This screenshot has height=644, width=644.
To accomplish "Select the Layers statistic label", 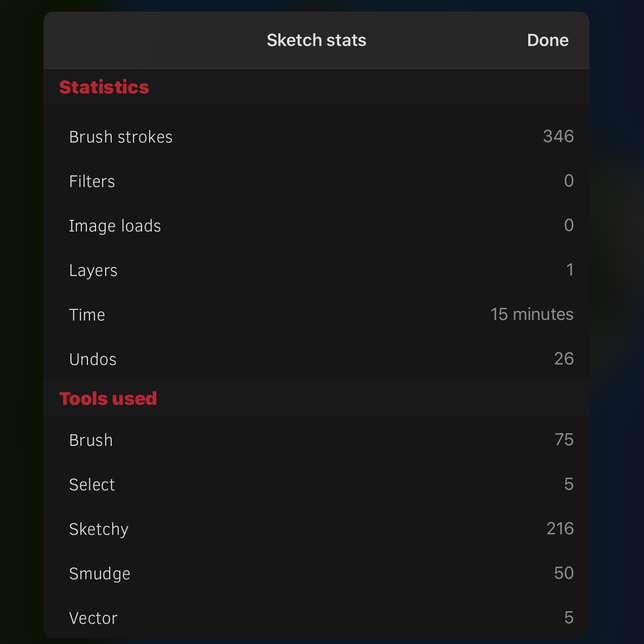I will click(94, 270).
